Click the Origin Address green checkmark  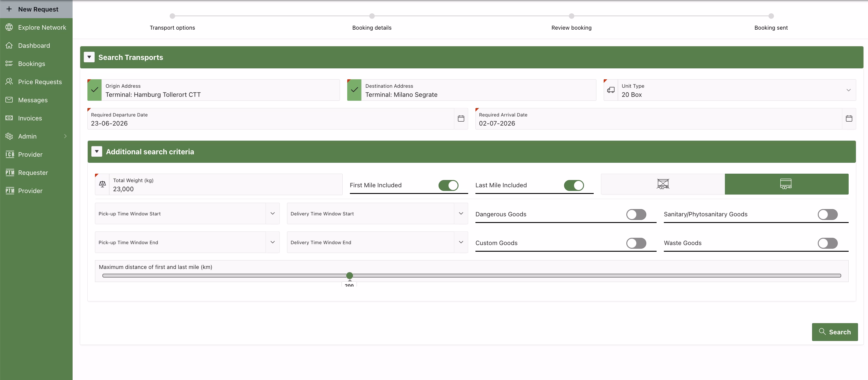[x=95, y=90]
